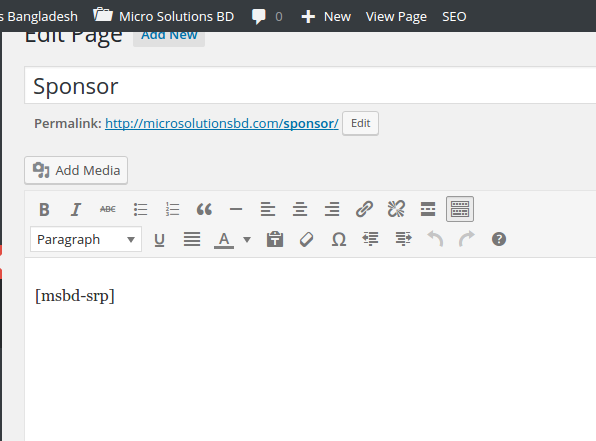Open Micro Solutions BD site menu
596x441 pixels.
pyautogui.click(x=164, y=16)
